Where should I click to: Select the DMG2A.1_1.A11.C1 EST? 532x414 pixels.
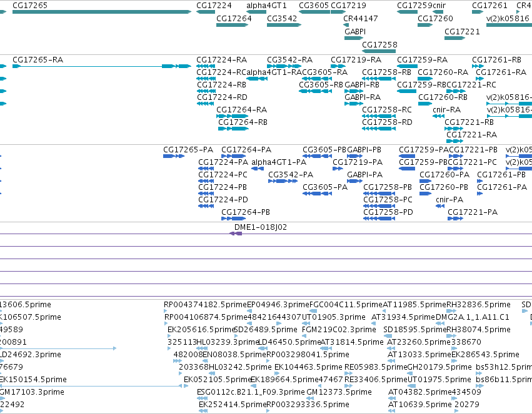click(x=440, y=323)
